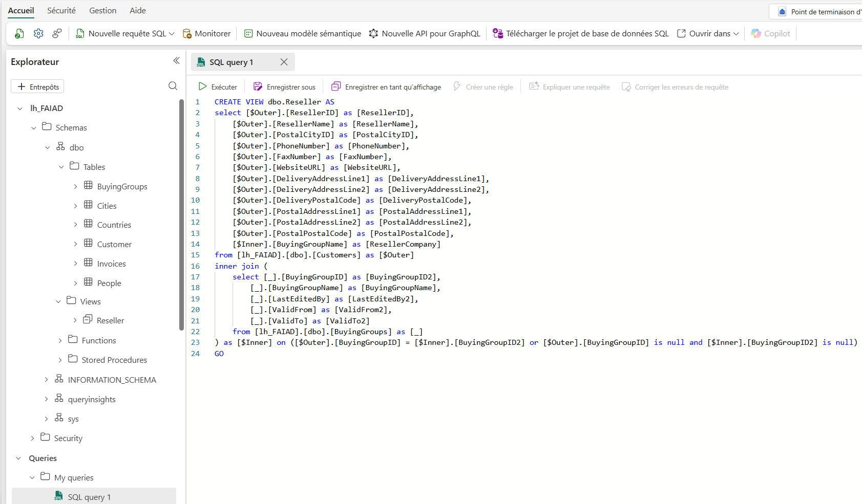Click the third toolbar icon beside the gear
The image size is (862, 504).
click(x=57, y=34)
